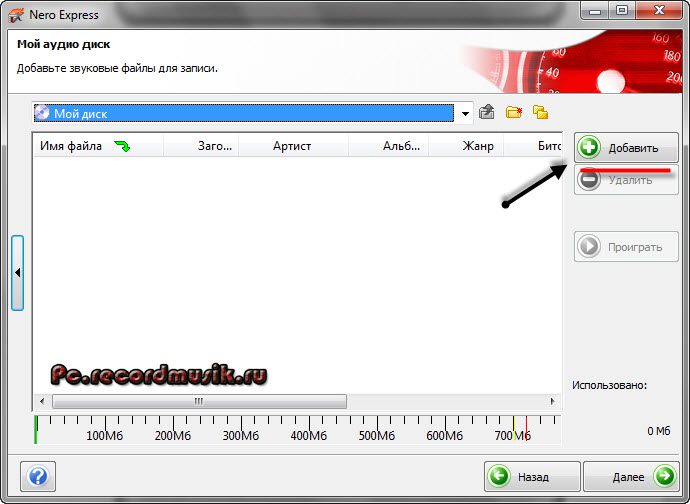Click the Артист column header
This screenshot has width=690, height=504.
(294, 146)
